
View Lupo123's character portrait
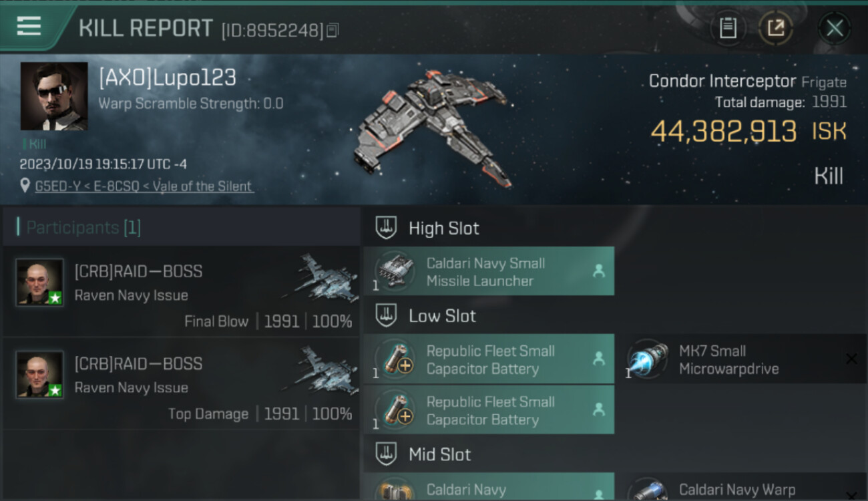(54, 96)
